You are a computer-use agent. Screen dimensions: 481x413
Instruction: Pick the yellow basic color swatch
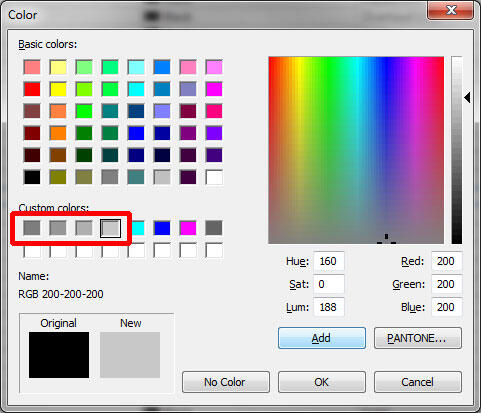(58, 89)
